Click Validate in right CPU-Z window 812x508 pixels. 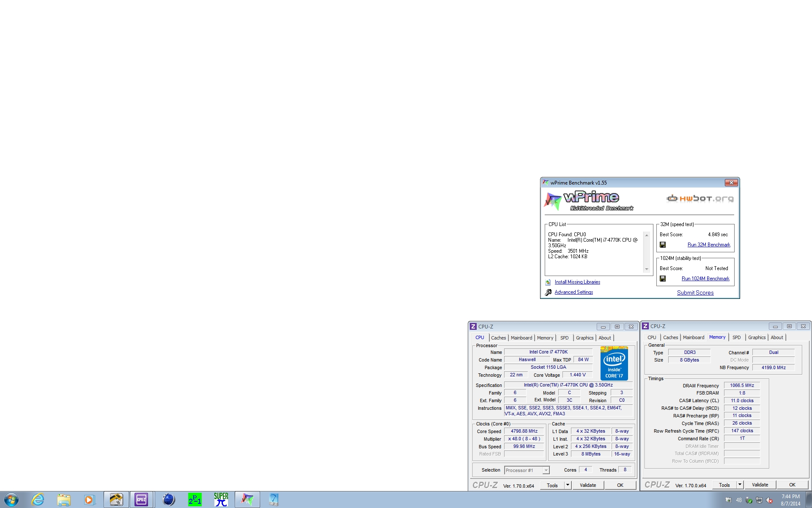point(760,485)
